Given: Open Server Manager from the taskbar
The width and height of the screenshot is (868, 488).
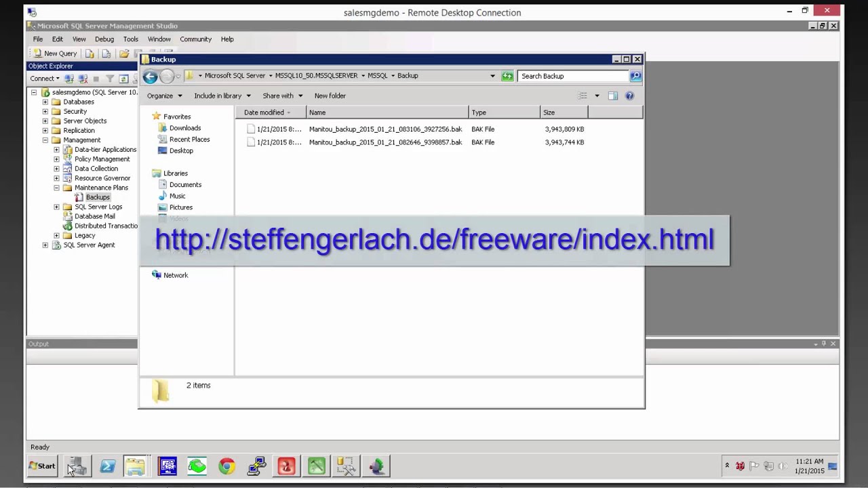Looking at the screenshot, I should coord(77,466).
